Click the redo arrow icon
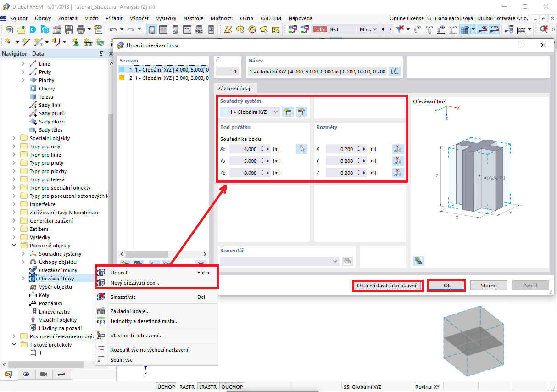This screenshot has width=557, height=392. (131, 29)
